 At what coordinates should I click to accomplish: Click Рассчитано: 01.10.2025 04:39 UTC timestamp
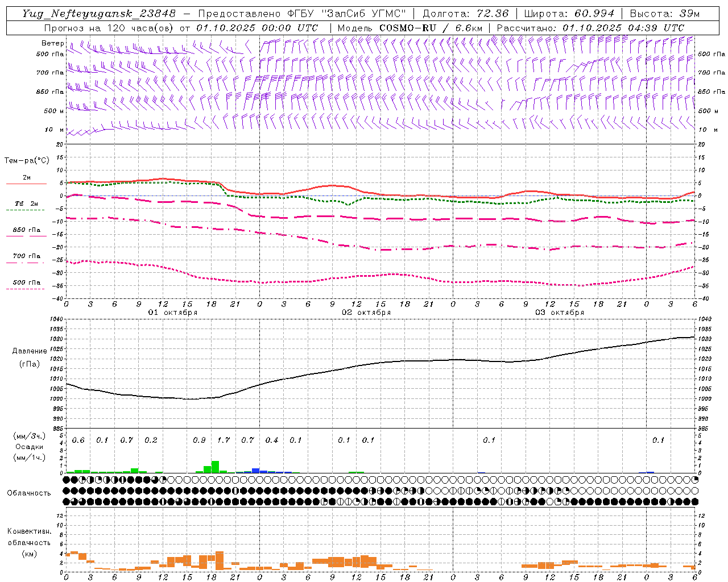click(590, 28)
